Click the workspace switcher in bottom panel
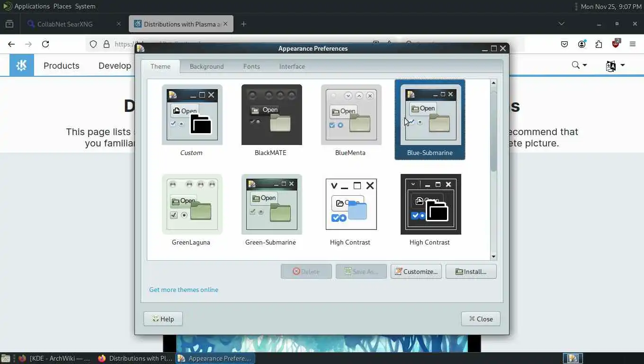The height and width of the screenshot is (364, 644). click(573, 358)
